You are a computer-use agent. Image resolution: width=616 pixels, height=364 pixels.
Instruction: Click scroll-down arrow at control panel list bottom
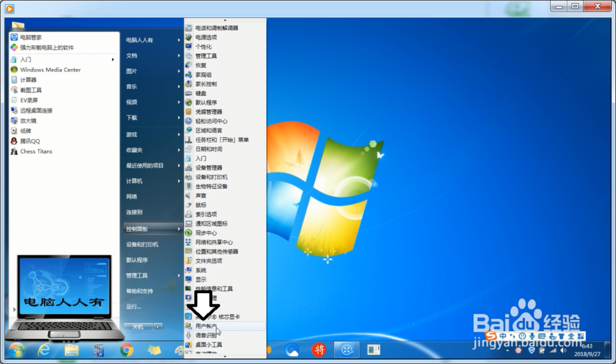(225, 357)
